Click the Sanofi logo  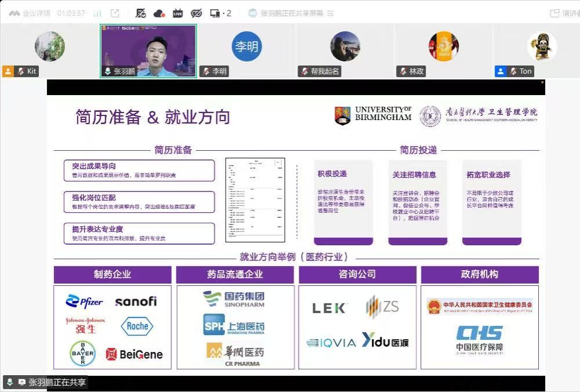[x=136, y=302]
